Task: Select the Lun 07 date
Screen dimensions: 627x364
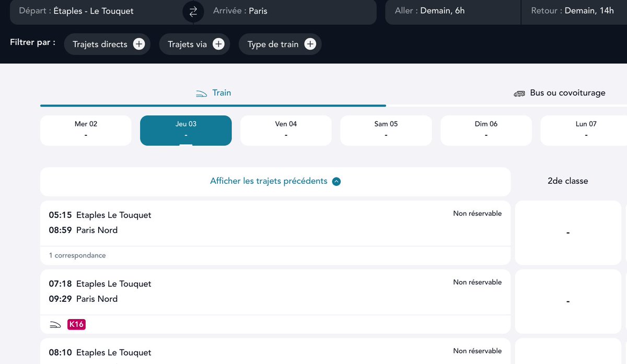Action: point(584,131)
